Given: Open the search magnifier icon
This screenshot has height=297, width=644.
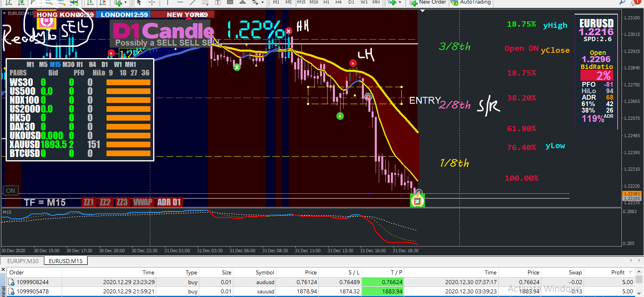Looking at the screenshot, I should [x=623, y=2].
